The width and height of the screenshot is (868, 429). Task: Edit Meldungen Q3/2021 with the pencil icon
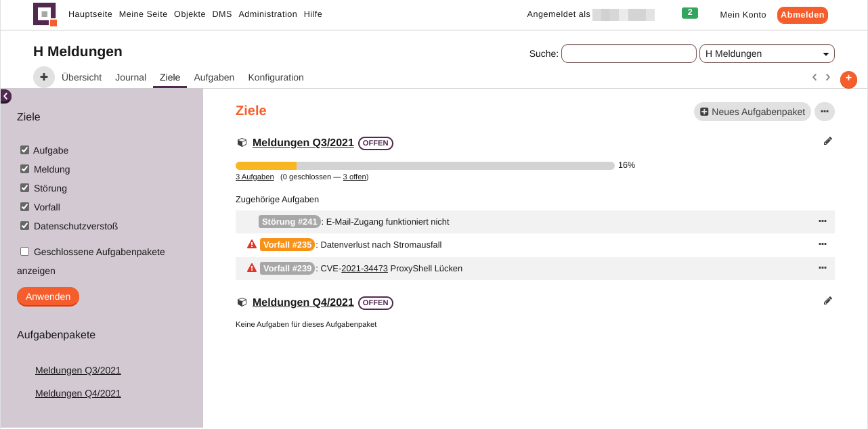point(827,141)
